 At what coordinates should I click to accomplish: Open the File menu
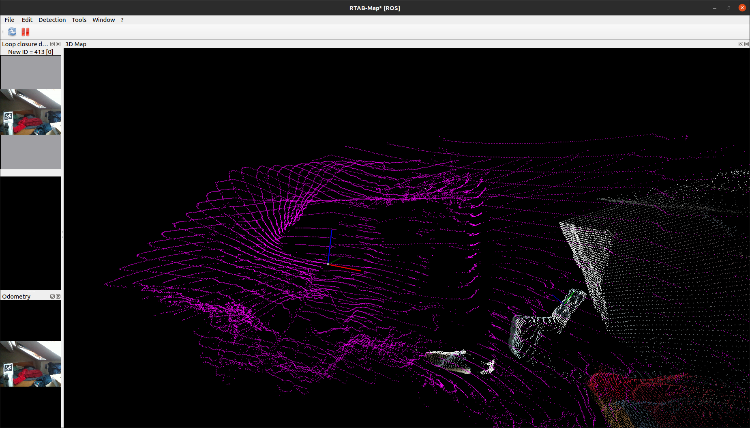(x=9, y=20)
